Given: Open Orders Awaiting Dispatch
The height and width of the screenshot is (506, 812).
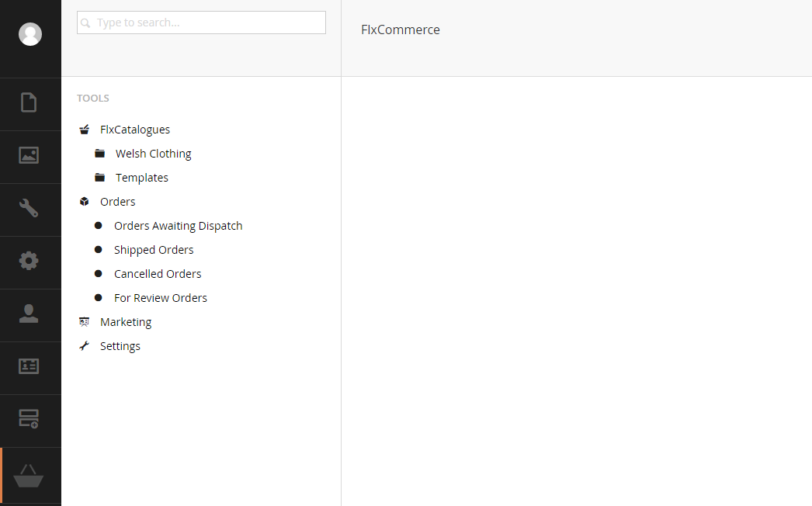Looking at the screenshot, I should click(x=178, y=226).
